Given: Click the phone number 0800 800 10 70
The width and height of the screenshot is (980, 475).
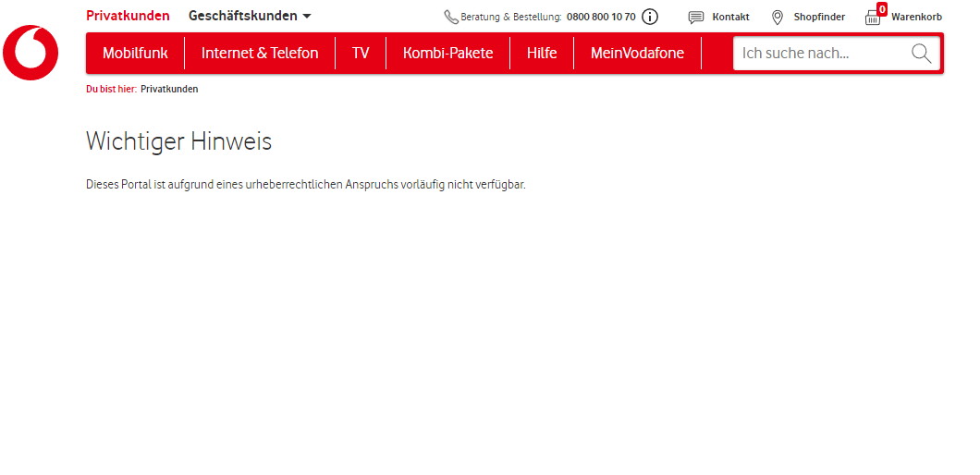Looking at the screenshot, I should (601, 18).
